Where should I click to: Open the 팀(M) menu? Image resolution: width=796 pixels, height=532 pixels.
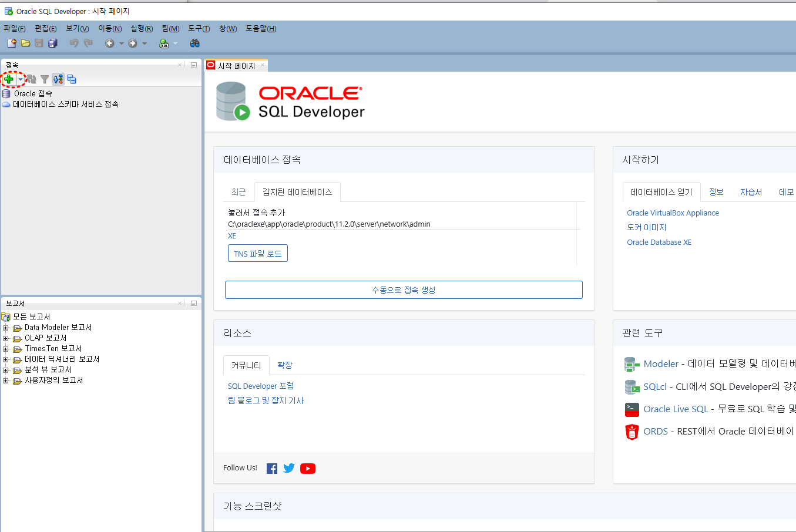pos(170,28)
